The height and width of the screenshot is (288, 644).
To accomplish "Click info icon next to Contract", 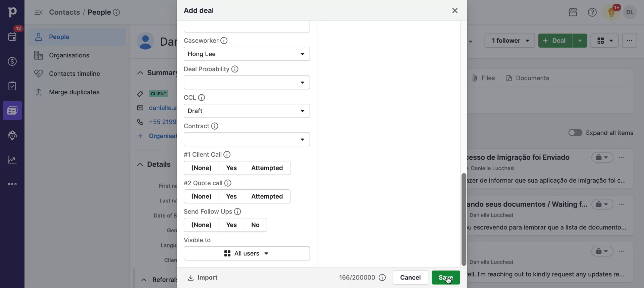I will pos(215,126).
